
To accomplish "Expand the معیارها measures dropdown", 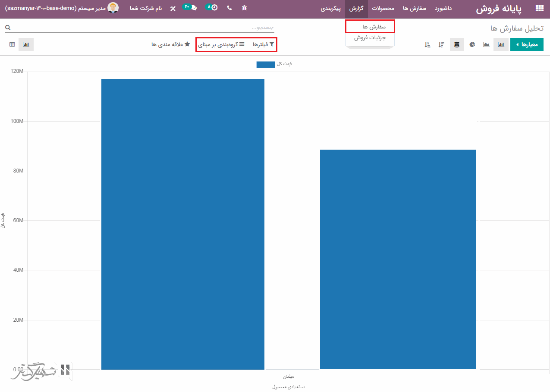I will pyautogui.click(x=527, y=44).
